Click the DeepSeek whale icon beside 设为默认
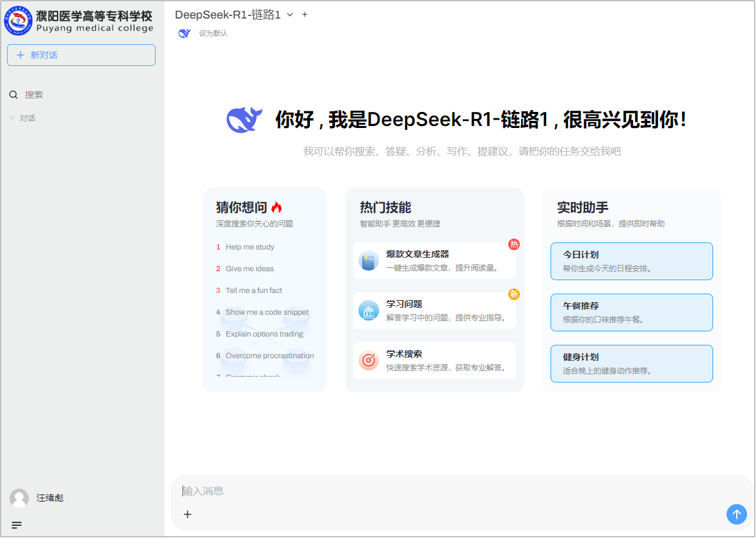Image resolution: width=756 pixels, height=538 pixels. click(x=184, y=33)
